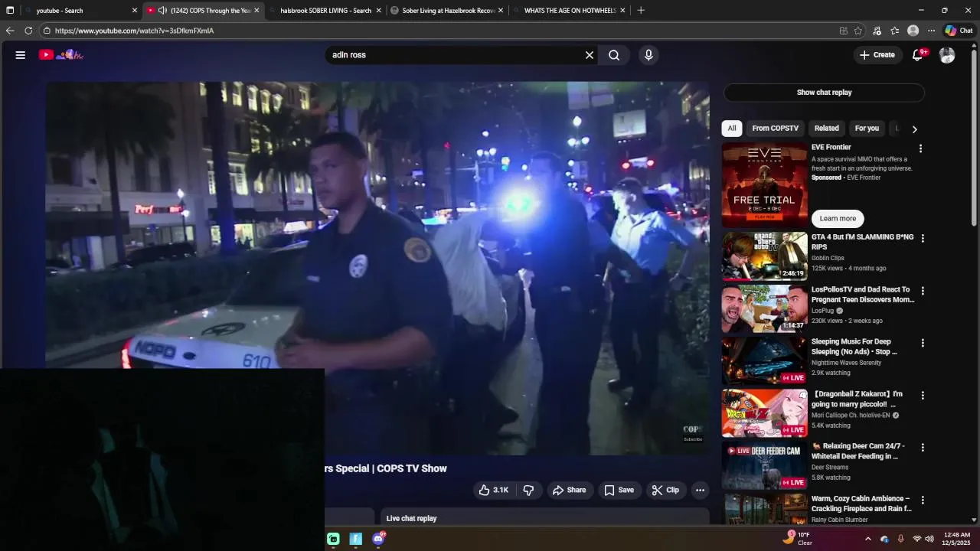This screenshot has height=551, width=980.
Task: Click the browser address bar URL
Action: tap(134, 31)
